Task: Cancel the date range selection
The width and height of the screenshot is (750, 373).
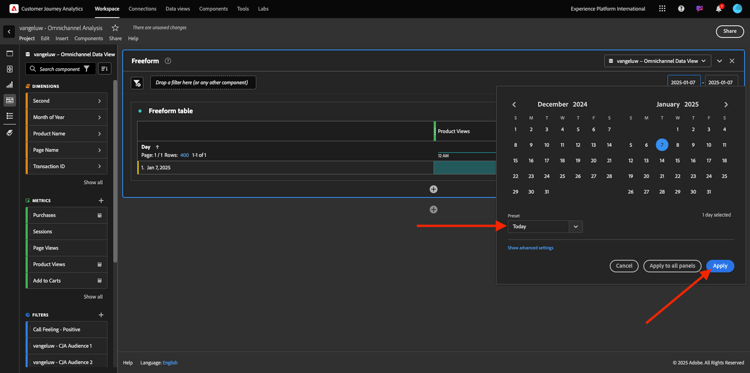Action: pyautogui.click(x=624, y=266)
